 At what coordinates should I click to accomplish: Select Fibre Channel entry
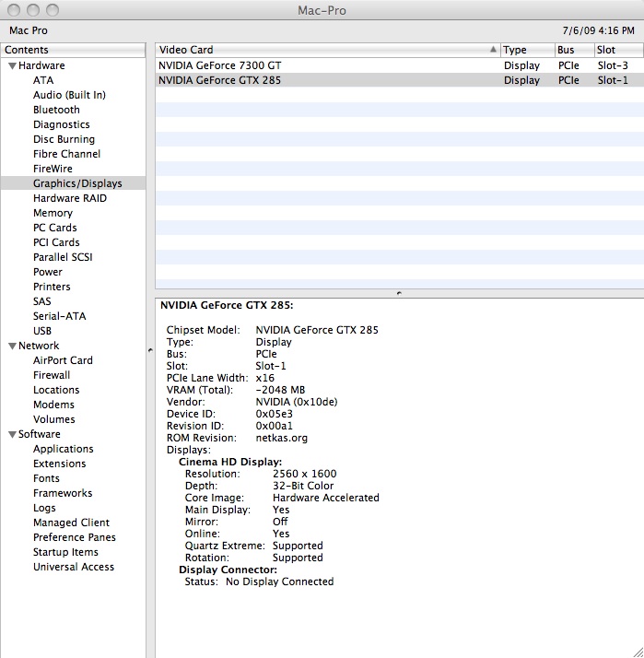tap(66, 154)
